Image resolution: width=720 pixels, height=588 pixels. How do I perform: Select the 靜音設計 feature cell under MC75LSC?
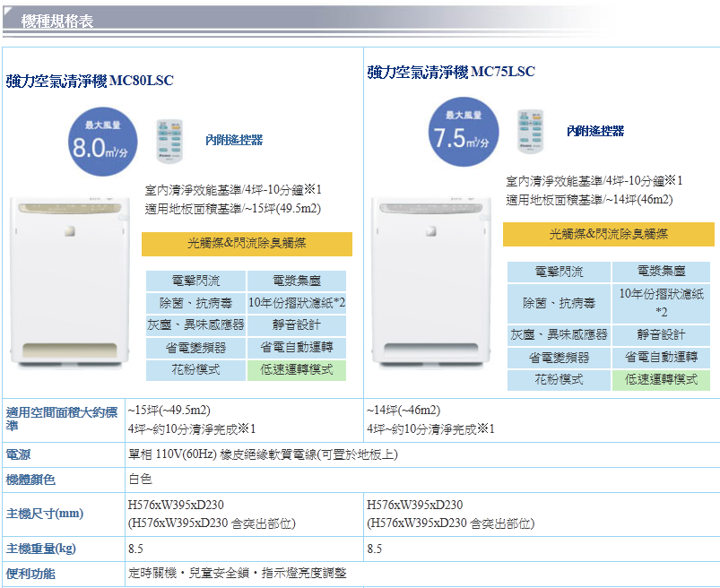click(660, 334)
